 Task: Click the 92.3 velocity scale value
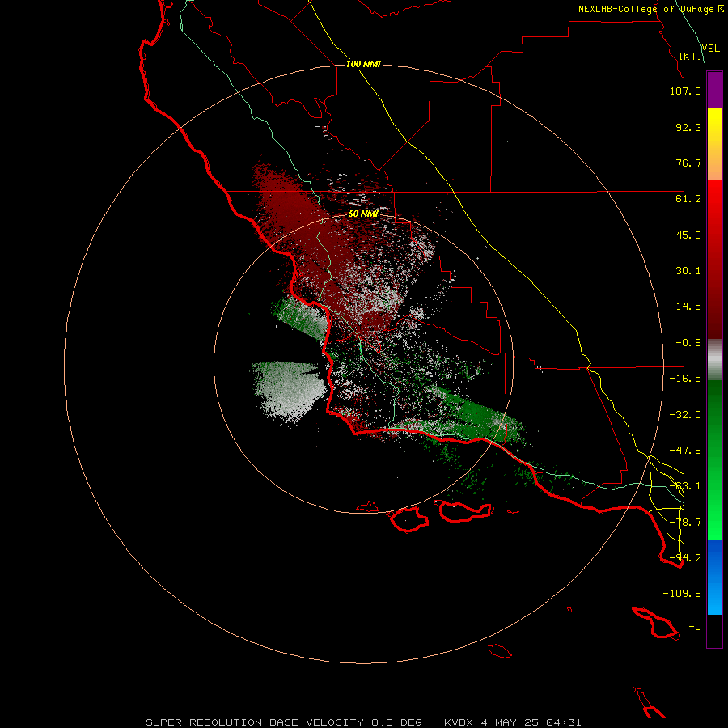[688, 127]
